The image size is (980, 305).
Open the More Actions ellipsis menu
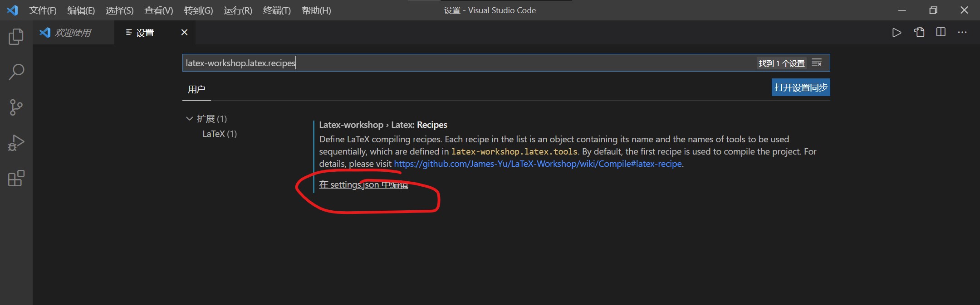coord(962,32)
